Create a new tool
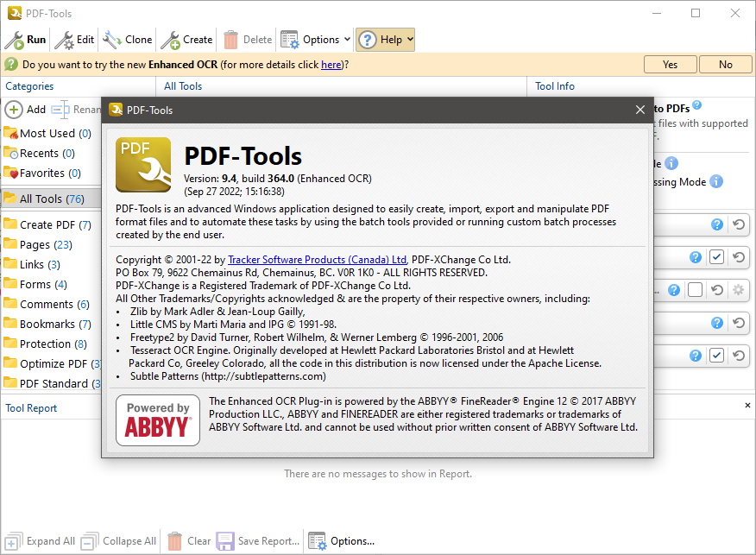Viewport: 756px width, 555px height. click(x=186, y=40)
